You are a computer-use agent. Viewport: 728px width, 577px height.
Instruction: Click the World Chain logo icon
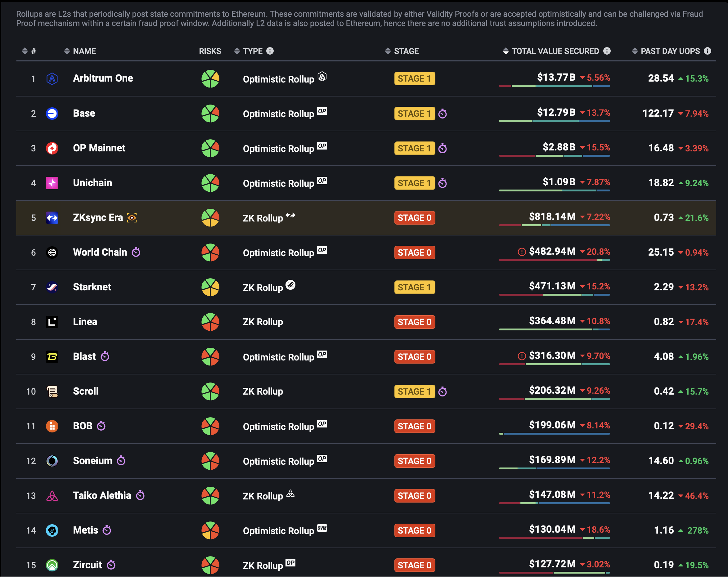pos(52,253)
